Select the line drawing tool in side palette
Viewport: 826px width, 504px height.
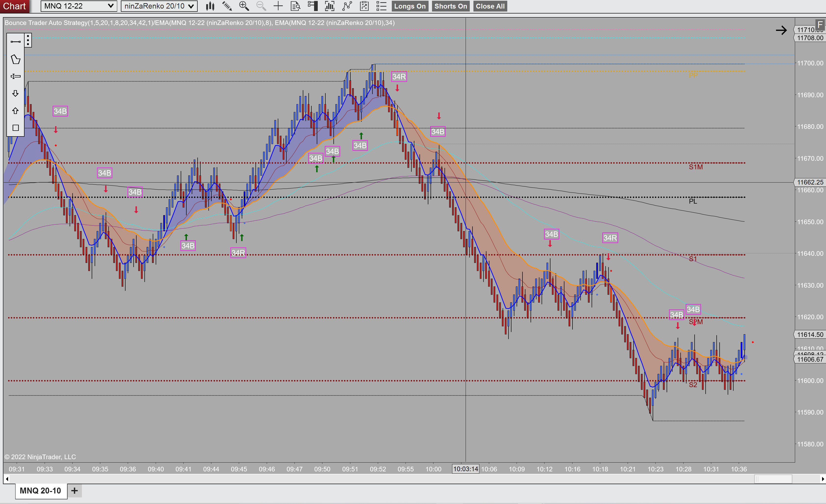[x=15, y=42]
